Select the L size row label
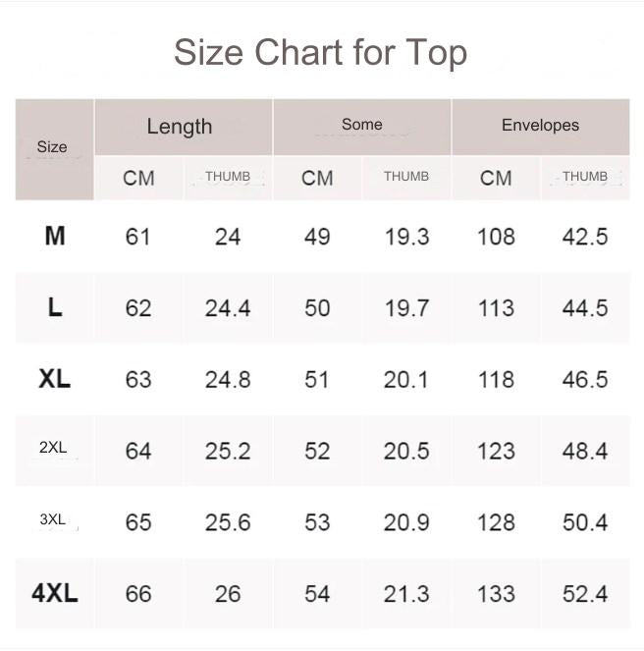The width and height of the screenshot is (644, 651). pos(55,308)
